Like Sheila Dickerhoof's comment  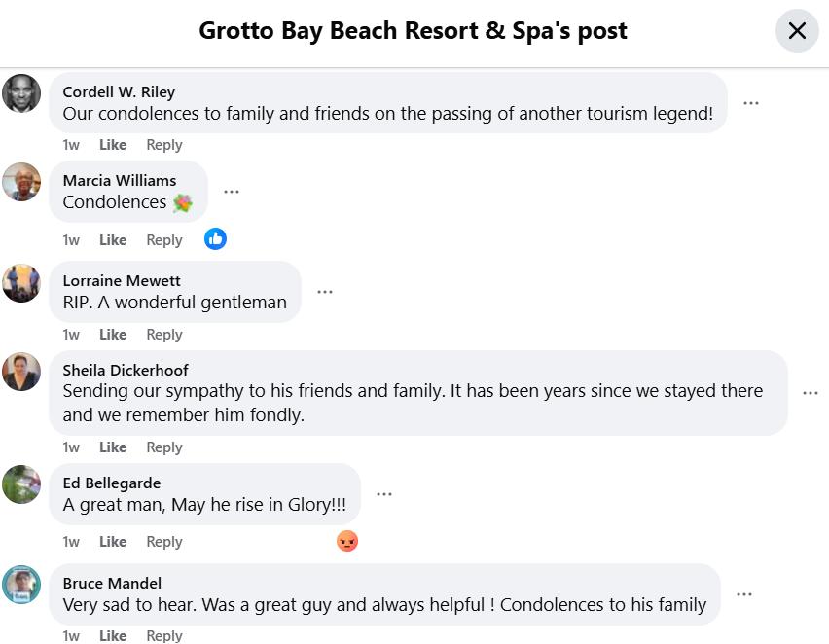113,447
